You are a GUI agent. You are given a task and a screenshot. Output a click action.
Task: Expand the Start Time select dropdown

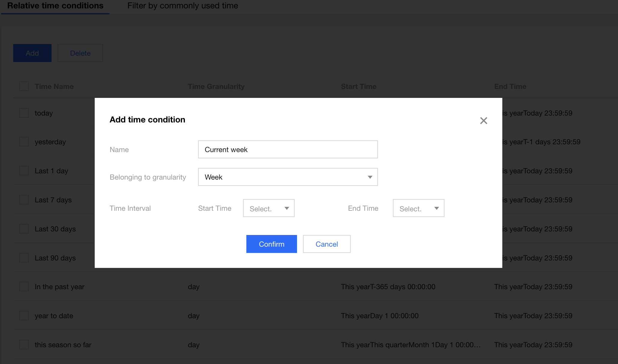pyautogui.click(x=269, y=208)
